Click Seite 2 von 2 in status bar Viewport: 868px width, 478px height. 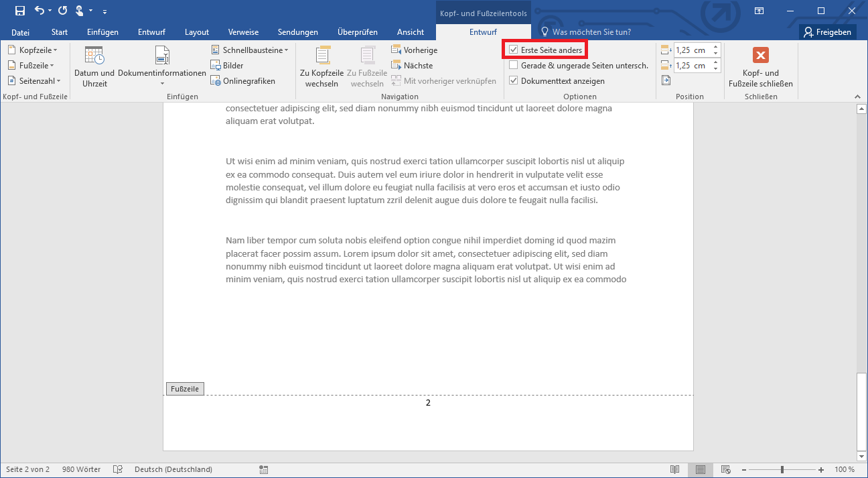[x=27, y=469]
